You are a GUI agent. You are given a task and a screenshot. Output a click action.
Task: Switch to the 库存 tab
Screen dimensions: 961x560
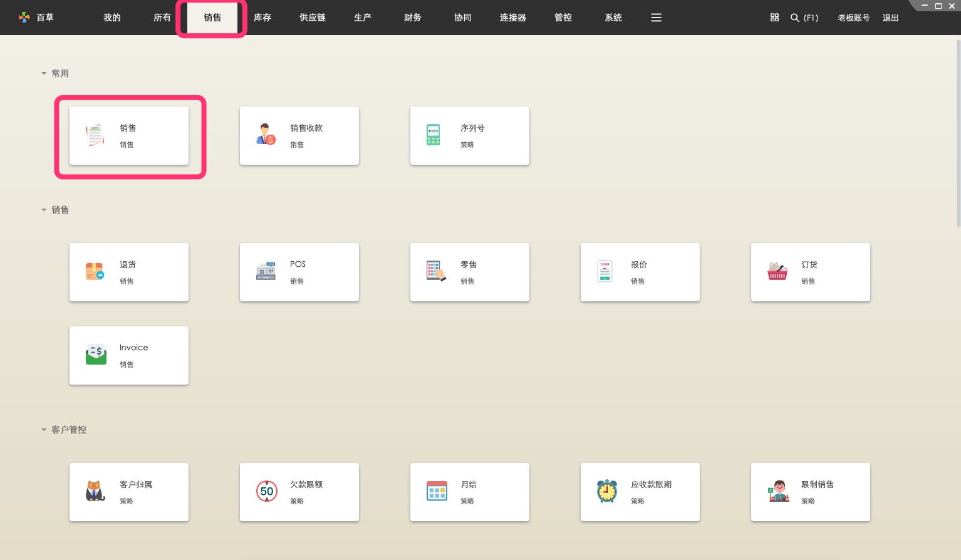coord(262,18)
